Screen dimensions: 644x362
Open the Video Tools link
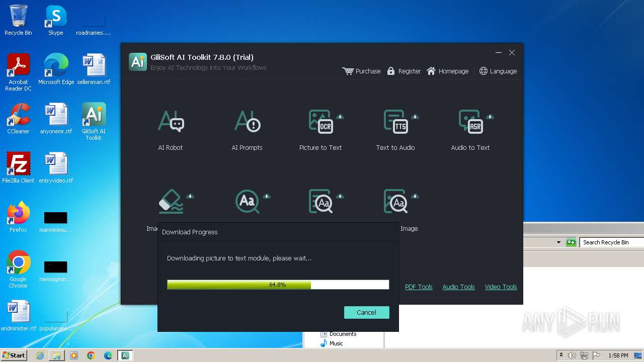tap(501, 287)
